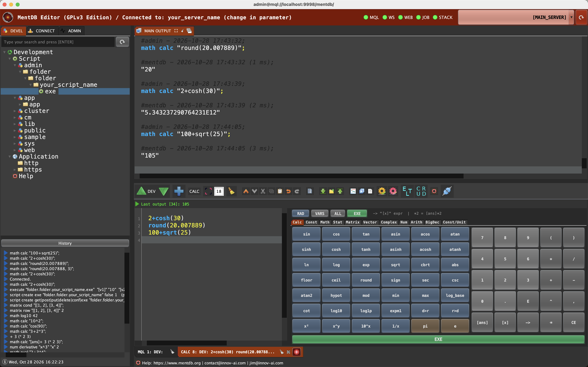Click the main output horizontal scrollbar
This screenshot has height=367, width=588.
[x=301, y=176]
